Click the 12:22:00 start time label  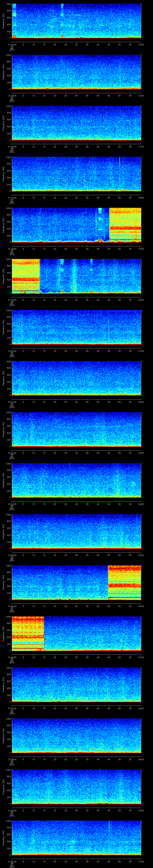12,453
